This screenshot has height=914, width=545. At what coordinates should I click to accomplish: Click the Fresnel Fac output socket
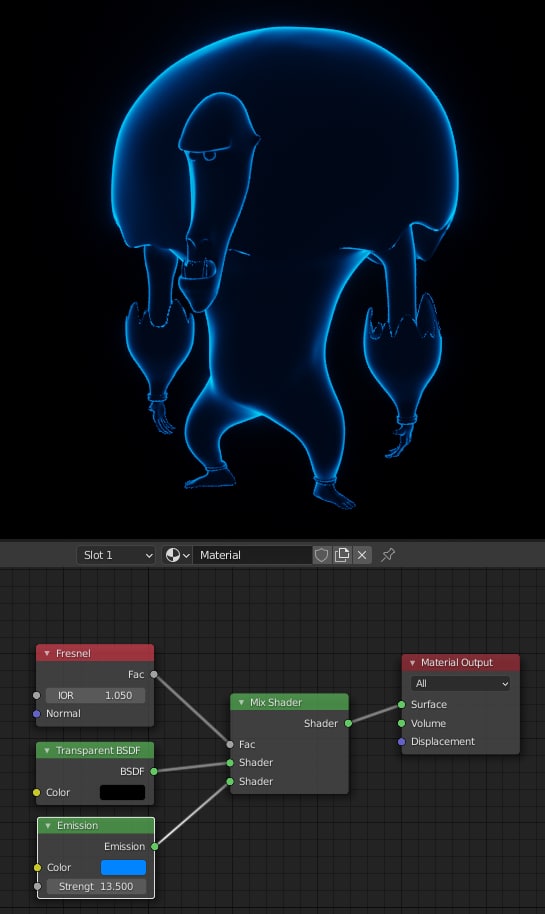pyautogui.click(x=154, y=674)
